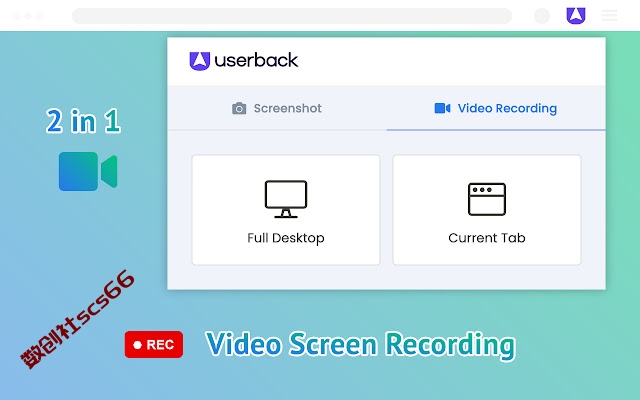This screenshot has width=640, height=400.
Task: Open the browser hamburger menu
Action: [609, 16]
